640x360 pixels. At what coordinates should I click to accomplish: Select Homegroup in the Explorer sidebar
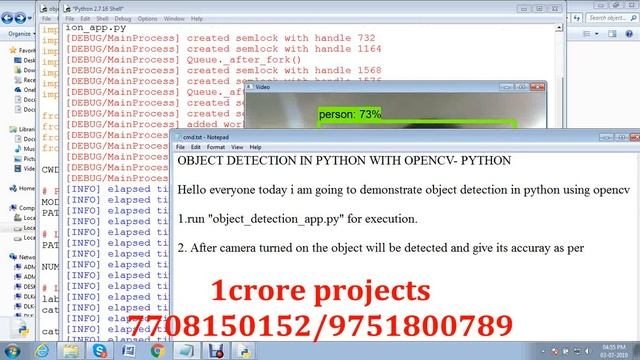coord(23,188)
